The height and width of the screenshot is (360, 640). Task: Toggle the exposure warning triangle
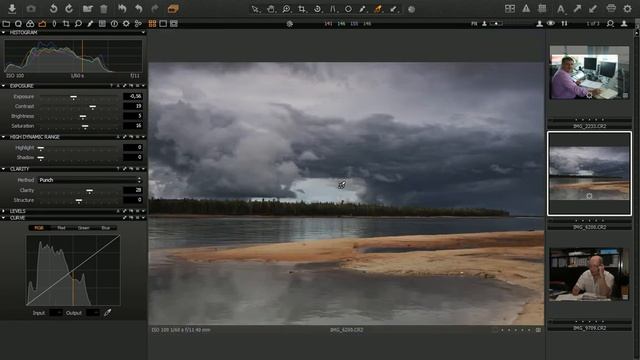click(x=526, y=9)
